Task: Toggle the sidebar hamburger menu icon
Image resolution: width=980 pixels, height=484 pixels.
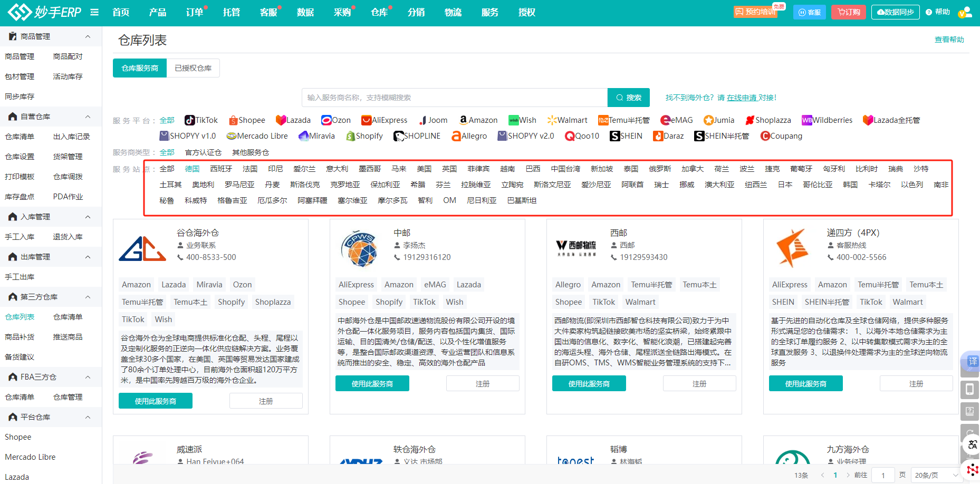Action: 94,12
